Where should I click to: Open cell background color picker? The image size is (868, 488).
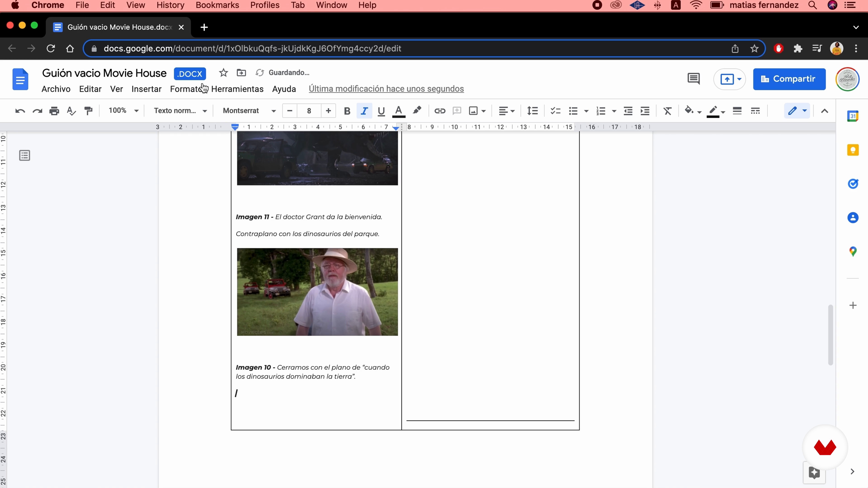click(x=692, y=111)
